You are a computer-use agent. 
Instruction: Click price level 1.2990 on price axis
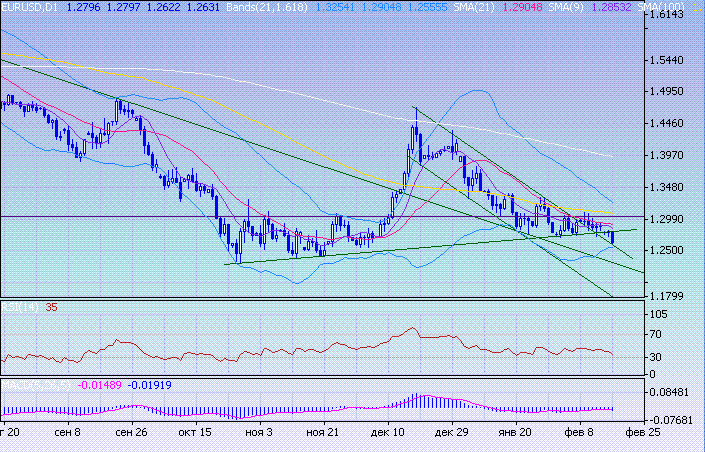coord(667,219)
